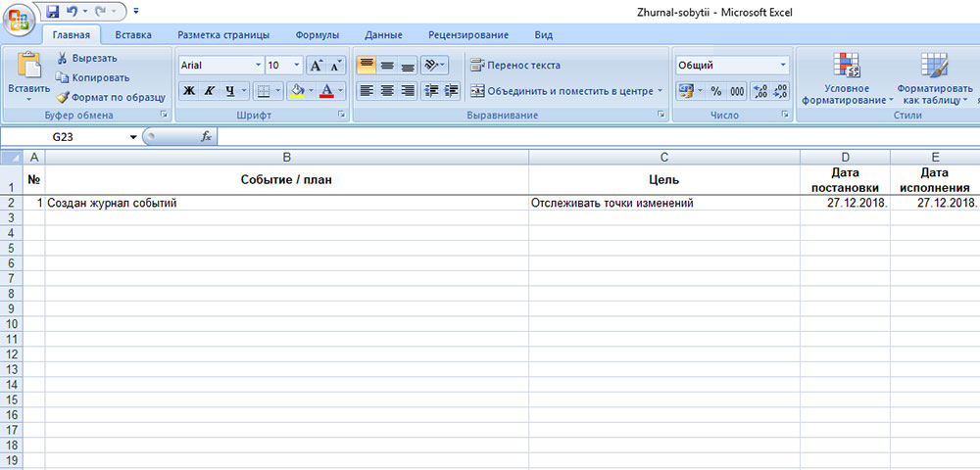Viewport: 980px width, 470px height.
Task: Open the Шрифт dialog launcher
Action: coord(342,115)
